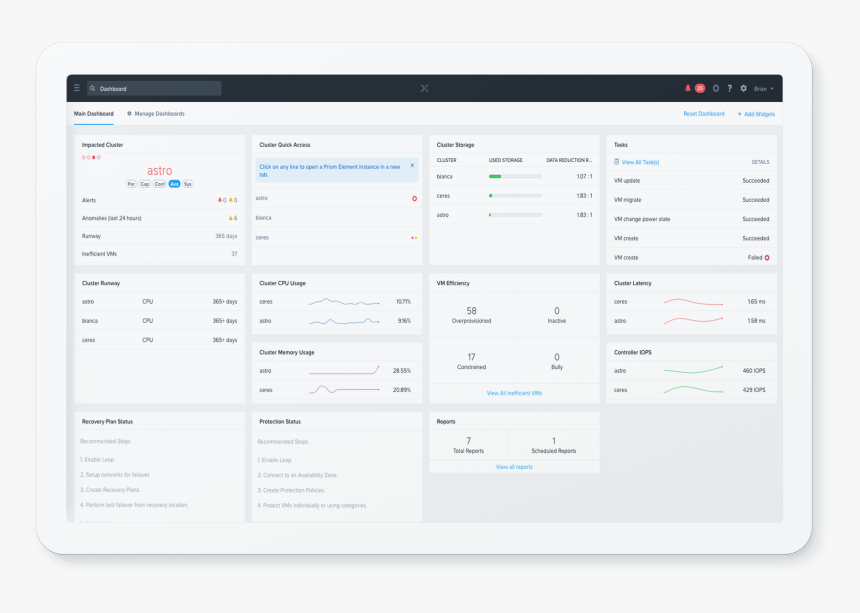Click the 17 Constrained count
The height and width of the screenshot is (613, 860).
(x=471, y=357)
